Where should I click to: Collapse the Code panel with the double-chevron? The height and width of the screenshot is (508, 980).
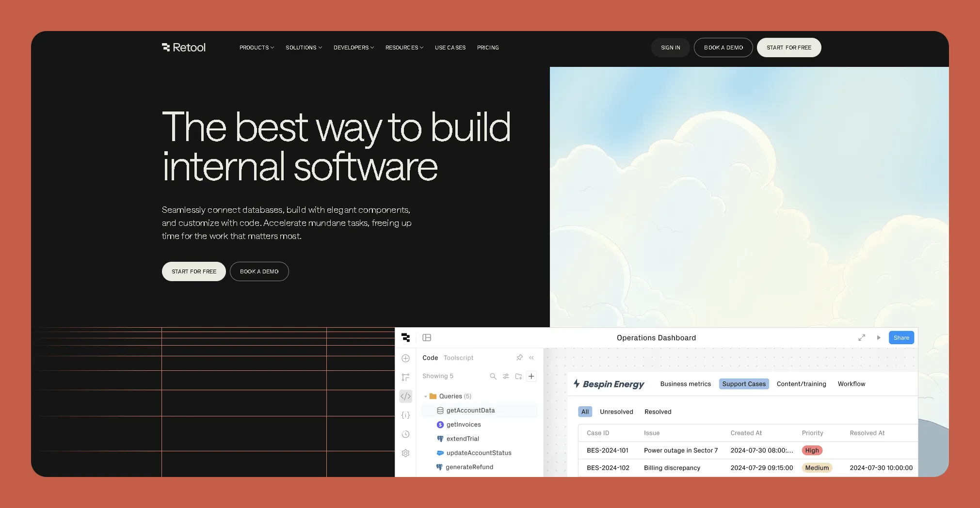point(531,357)
